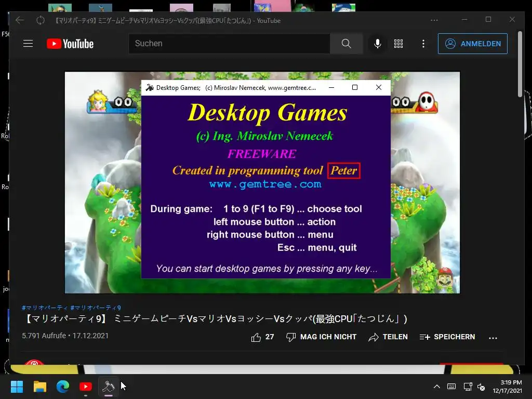Close the Desktop Games window
Image resolution: width=532 pixels, height=399 pixels.
tap(379, 87)
